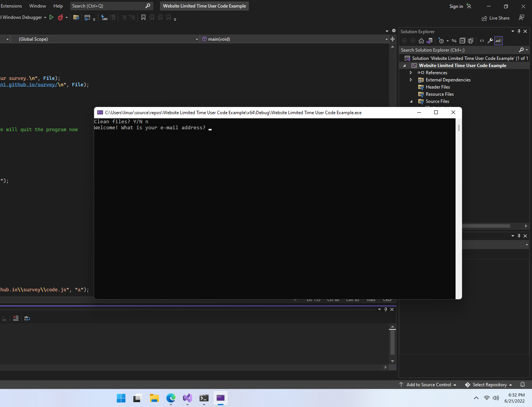Select Resource Files folder

(439, 94)
